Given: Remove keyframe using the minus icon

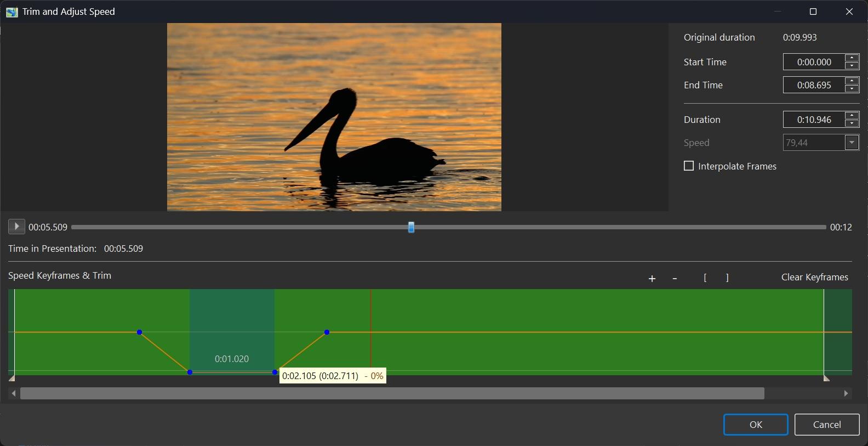Looking at the screenshot, I should [x=675, y=279].
